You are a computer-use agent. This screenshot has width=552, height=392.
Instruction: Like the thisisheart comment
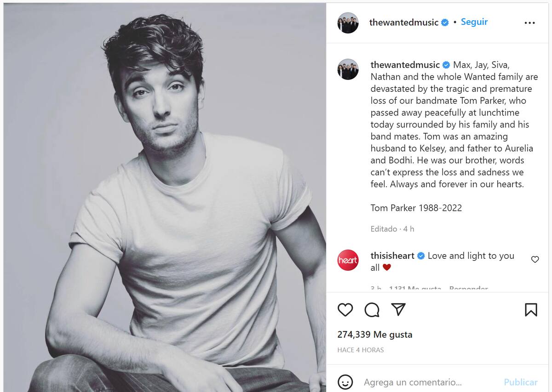[535, 260]
